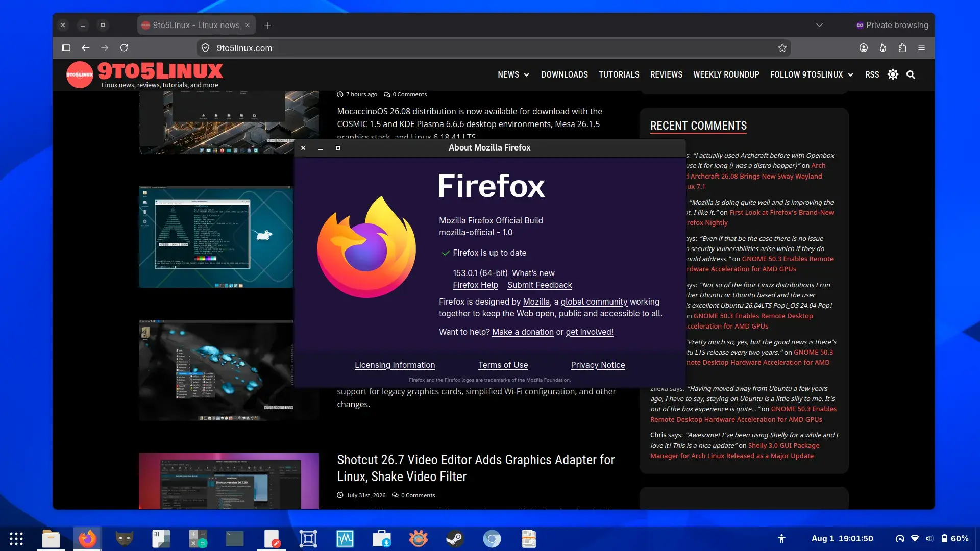The width and height of the screenshot is (980, 551).
Task: Open Firefox Help link
Action: 475,285
